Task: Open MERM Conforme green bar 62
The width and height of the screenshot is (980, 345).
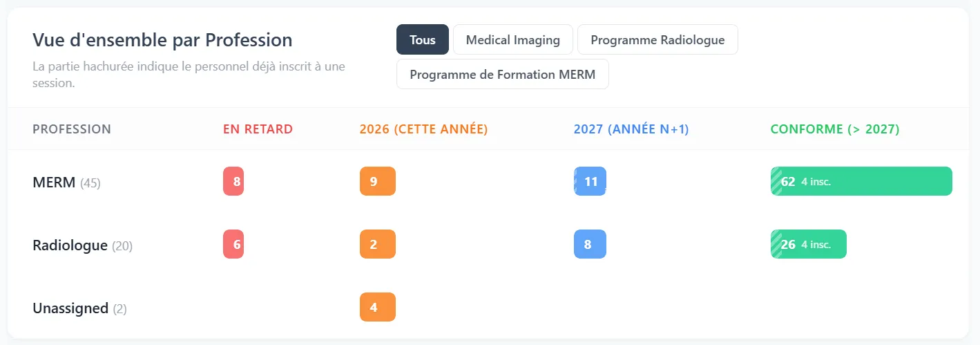Action: pyautogui.click(x=861, y=181)
